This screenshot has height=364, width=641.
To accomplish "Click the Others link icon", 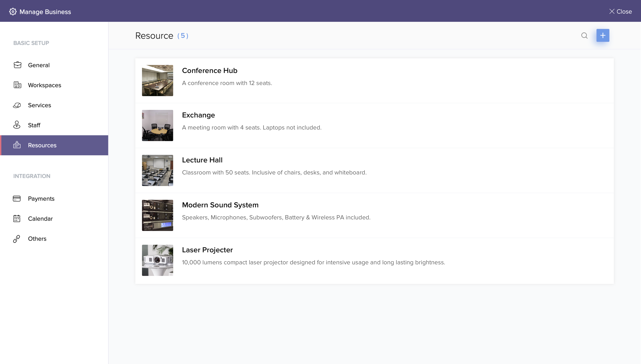I will 16,239.
